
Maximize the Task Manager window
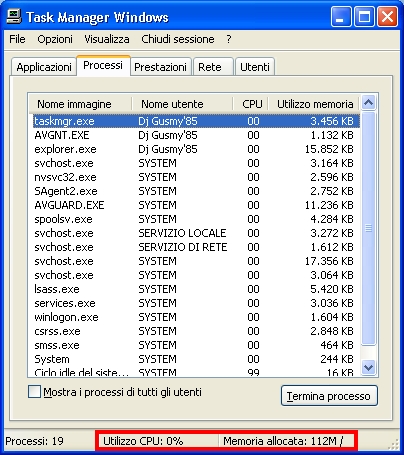coord(364,17)
